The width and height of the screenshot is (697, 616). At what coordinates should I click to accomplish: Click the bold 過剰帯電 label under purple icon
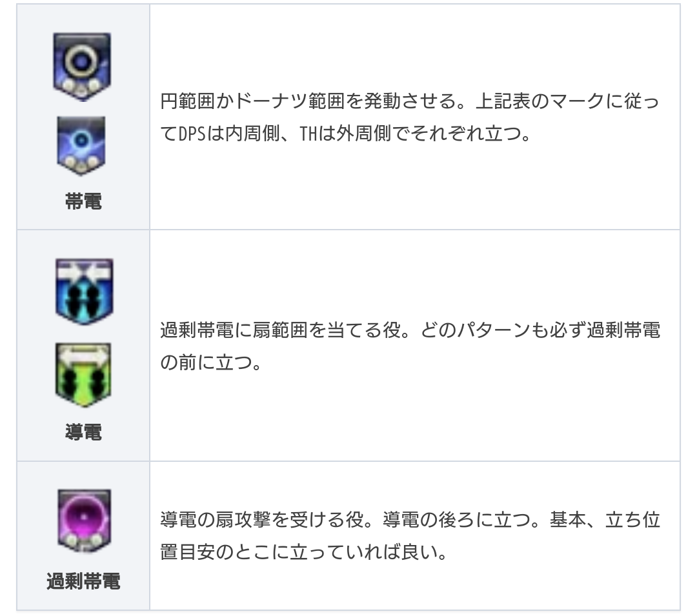tap(83, 581)
